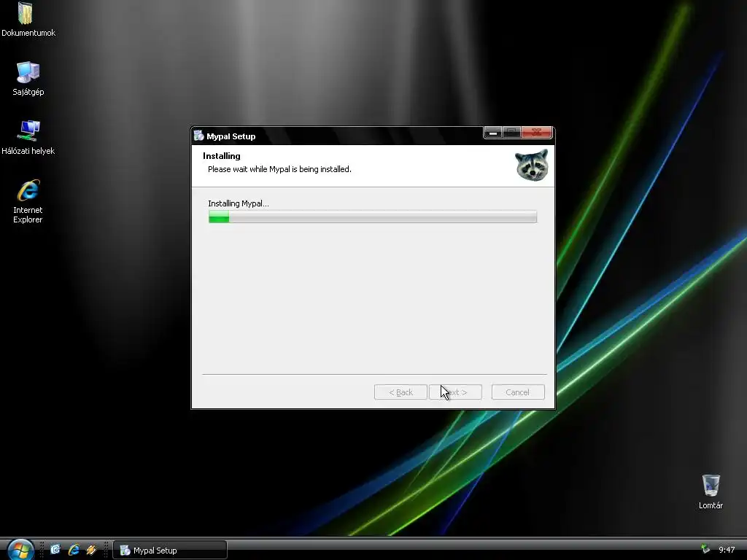Click 'Please wait while Mypal is being installed.' text
747x560 pixels.
(x=279, y=169)
